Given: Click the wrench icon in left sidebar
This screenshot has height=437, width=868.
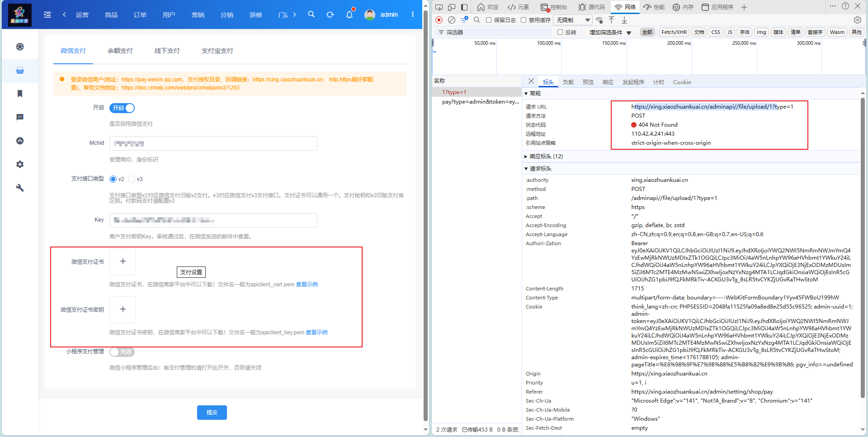Looking at the screenshot, I should coord(20,188).
